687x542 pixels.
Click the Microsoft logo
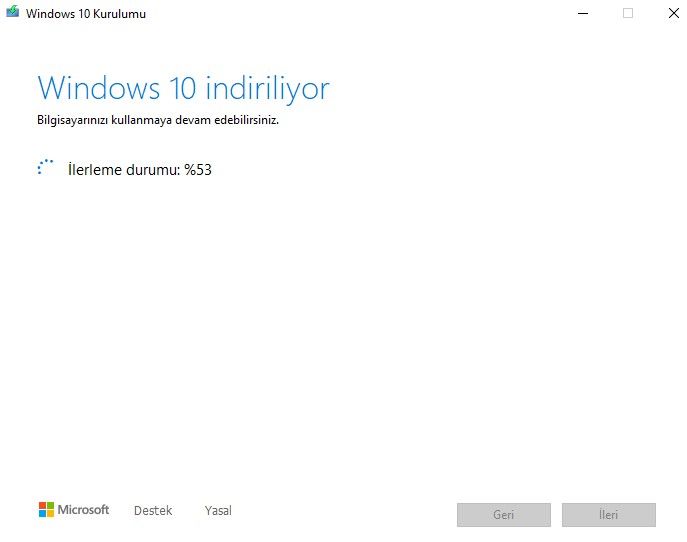[x=74, y=510]
